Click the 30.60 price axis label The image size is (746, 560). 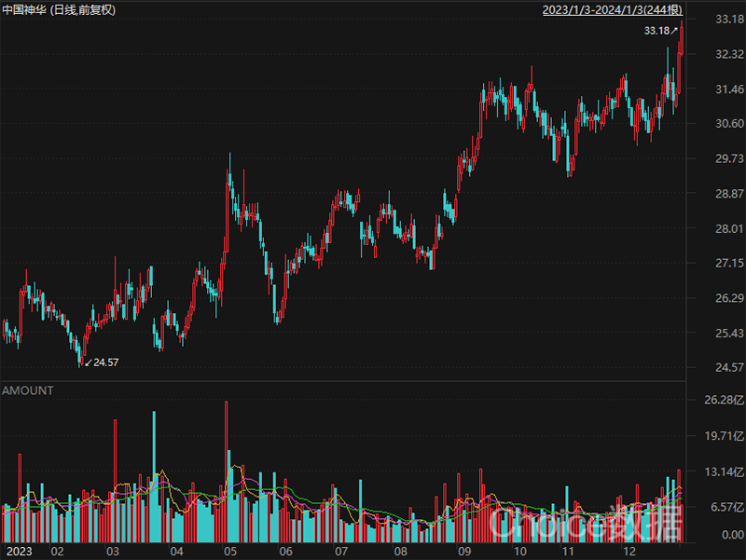point(718,124)
